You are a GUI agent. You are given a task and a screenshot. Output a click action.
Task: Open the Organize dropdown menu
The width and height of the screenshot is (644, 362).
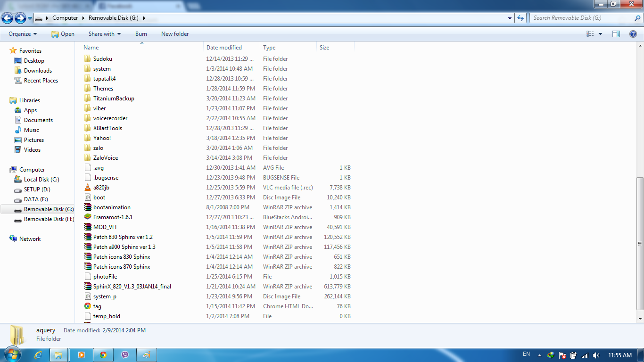[23, 34]
